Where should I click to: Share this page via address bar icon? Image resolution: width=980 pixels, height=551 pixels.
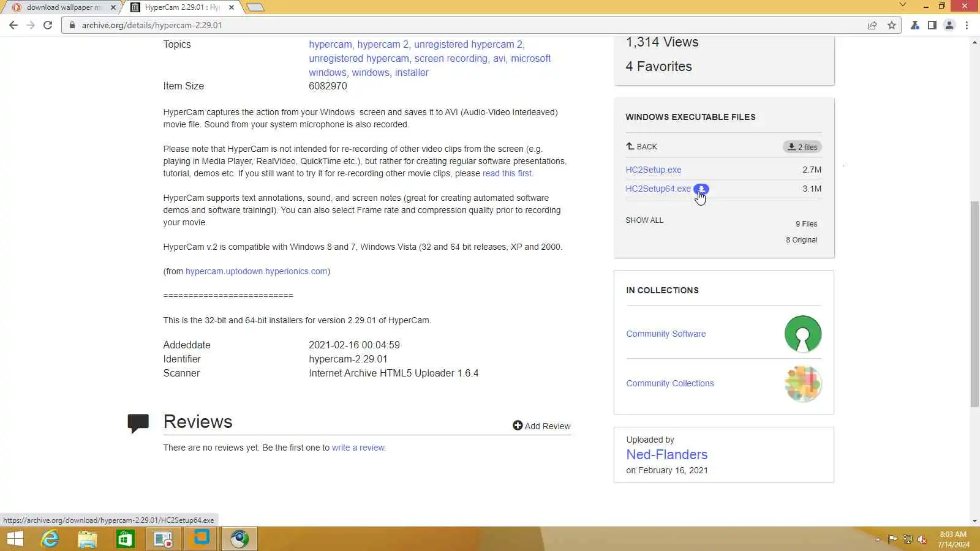pos(872,25)
